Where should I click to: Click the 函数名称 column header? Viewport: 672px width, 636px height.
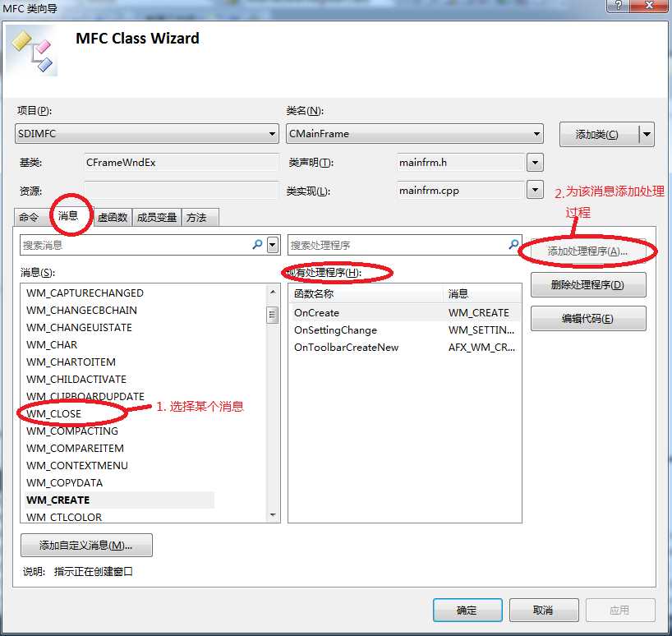366,294
